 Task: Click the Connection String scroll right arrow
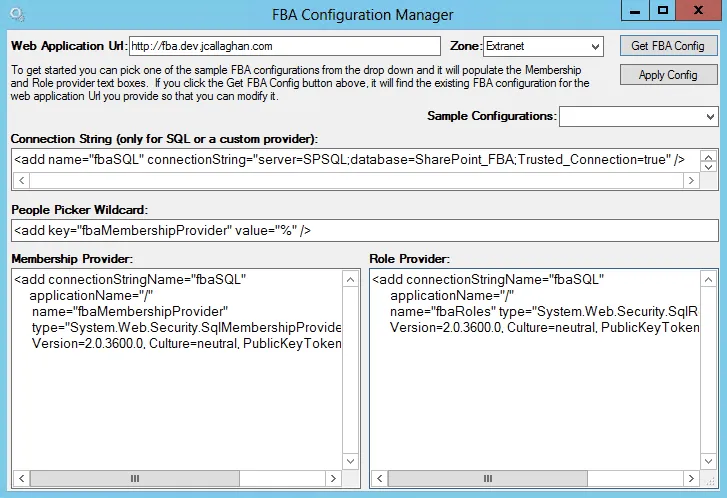(691, 180)
